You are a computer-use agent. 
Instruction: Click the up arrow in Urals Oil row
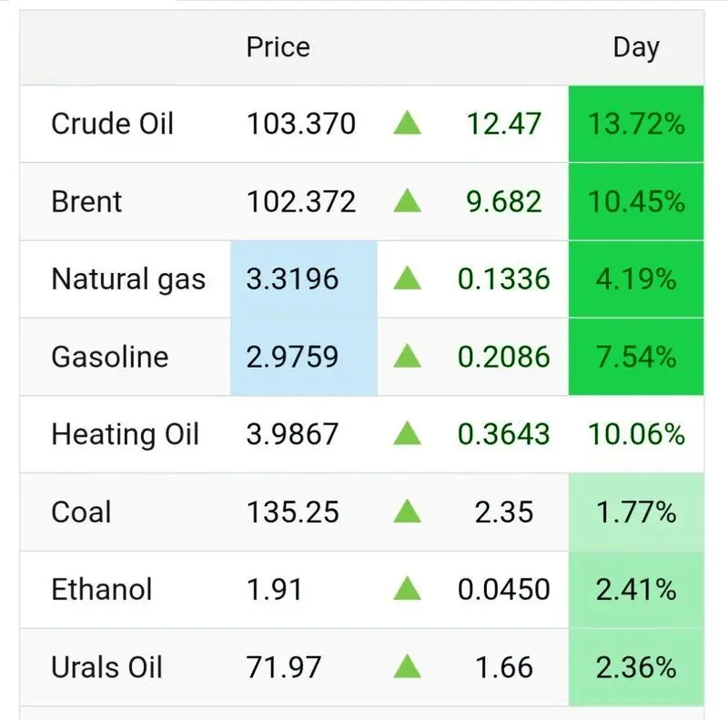[x=408, y=668]
